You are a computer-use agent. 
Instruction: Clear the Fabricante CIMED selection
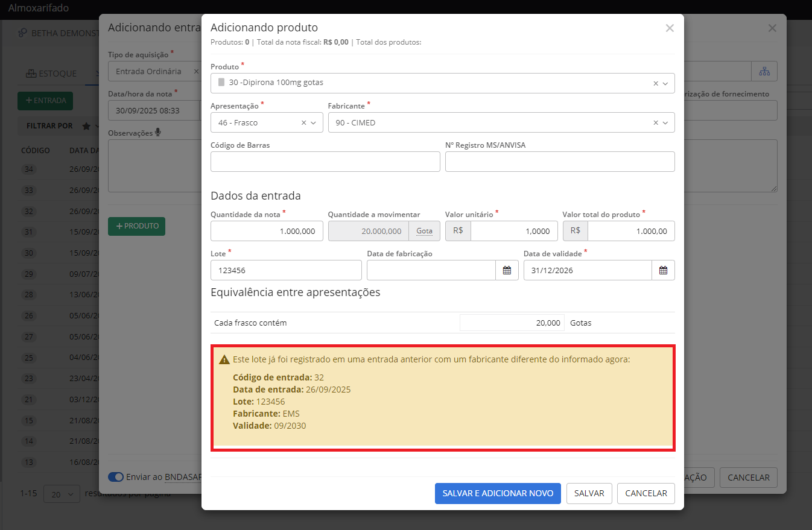pyautogui.click(x=656, y=123)
